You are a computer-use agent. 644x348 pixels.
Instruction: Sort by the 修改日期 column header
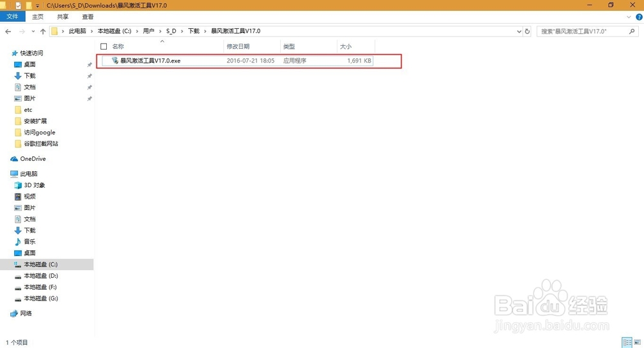(x=238, y=46)
